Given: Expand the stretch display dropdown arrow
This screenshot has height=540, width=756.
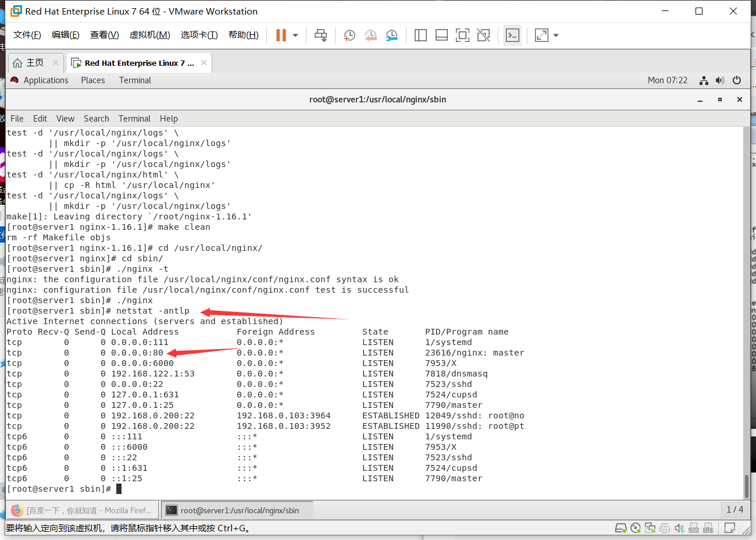Looking at the screenshot, I should [556, 35].
